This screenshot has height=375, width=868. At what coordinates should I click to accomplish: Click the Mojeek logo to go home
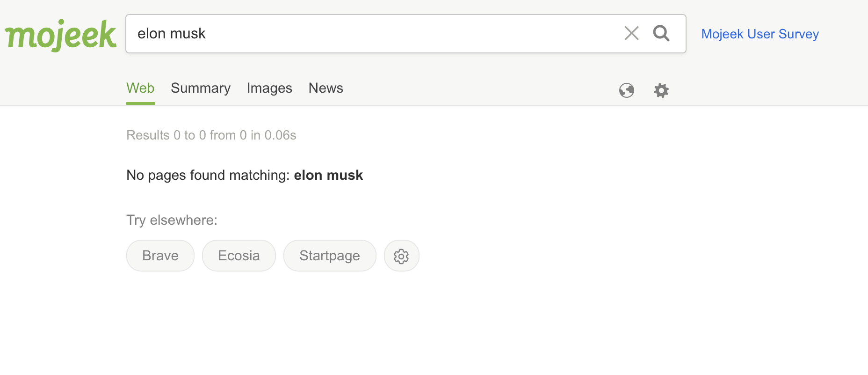[60, 35]
